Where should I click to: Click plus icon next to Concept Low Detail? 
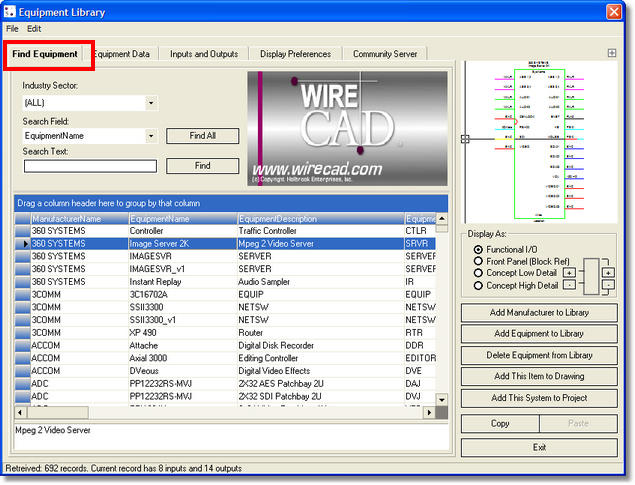coord(569,273)
